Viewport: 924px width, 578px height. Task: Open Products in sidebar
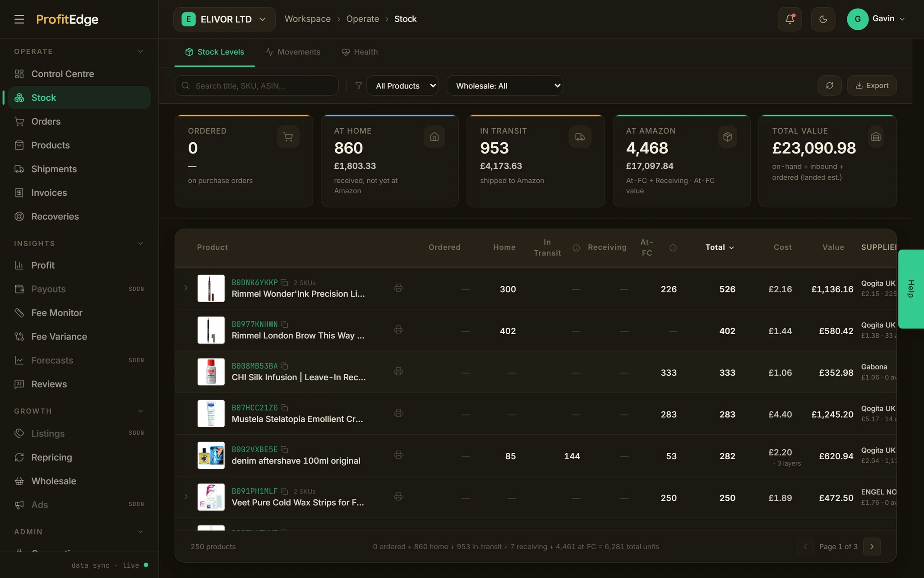pos(79,145)
